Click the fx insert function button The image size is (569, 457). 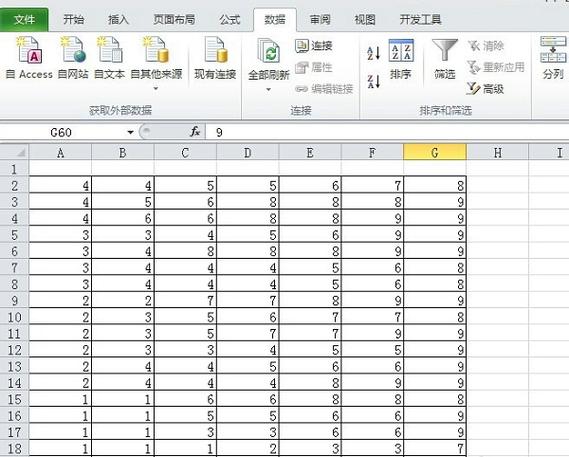point(195,132)
